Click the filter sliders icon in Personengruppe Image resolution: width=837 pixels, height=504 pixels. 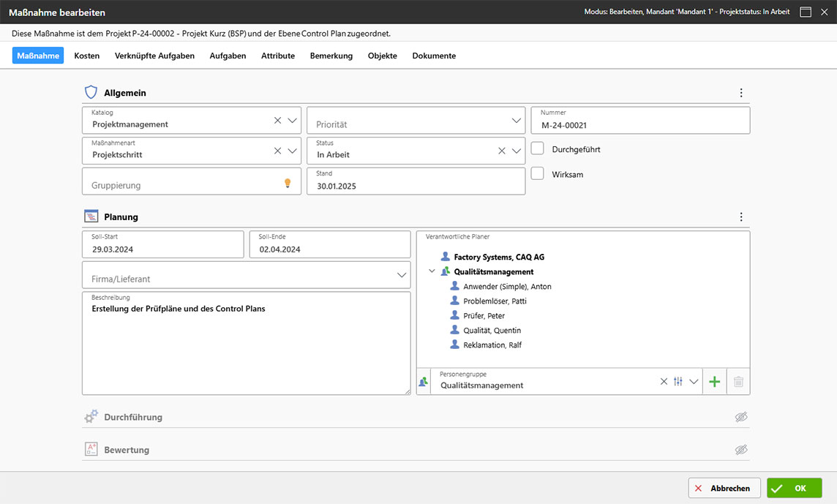coord(678,382)
